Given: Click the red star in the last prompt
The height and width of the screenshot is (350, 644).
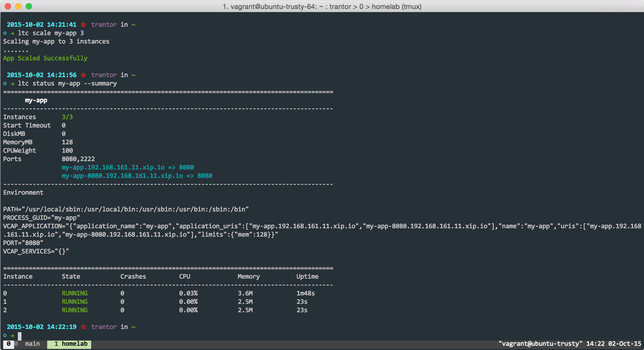Looking at the screenshot, I should (83, 327).
